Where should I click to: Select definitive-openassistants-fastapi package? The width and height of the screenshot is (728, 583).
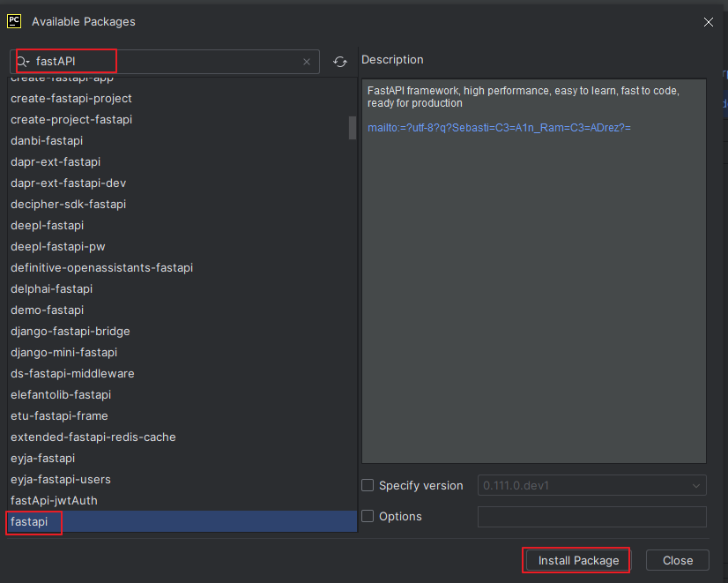click(182, 267)
